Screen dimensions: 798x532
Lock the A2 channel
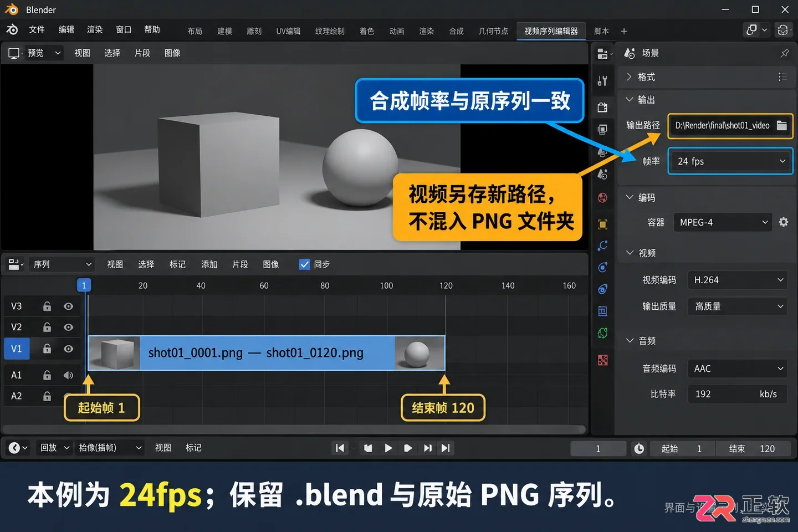click(x=47, y=396)
